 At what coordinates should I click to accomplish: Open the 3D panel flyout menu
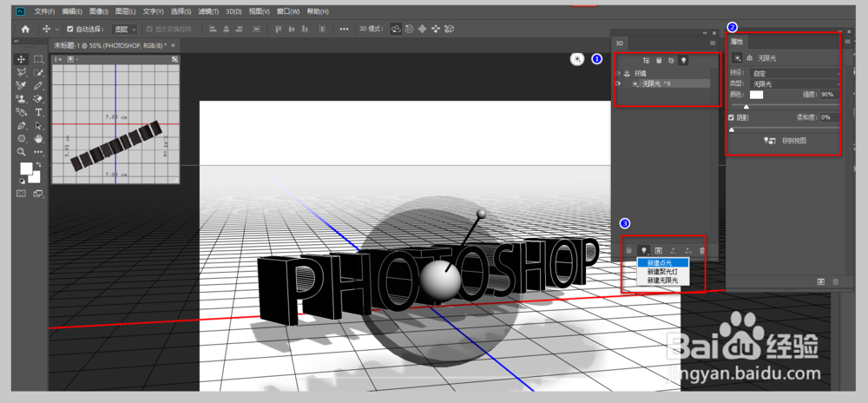point(713,43)
